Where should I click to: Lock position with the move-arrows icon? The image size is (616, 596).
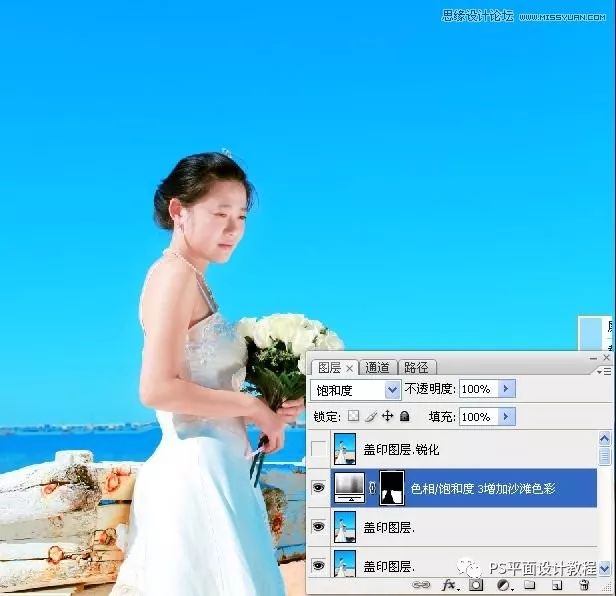[387, 416]
